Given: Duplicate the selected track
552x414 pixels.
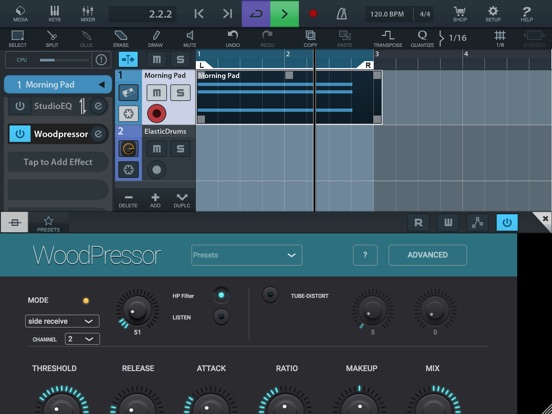Looking at the screenshot, I should 182,201.
